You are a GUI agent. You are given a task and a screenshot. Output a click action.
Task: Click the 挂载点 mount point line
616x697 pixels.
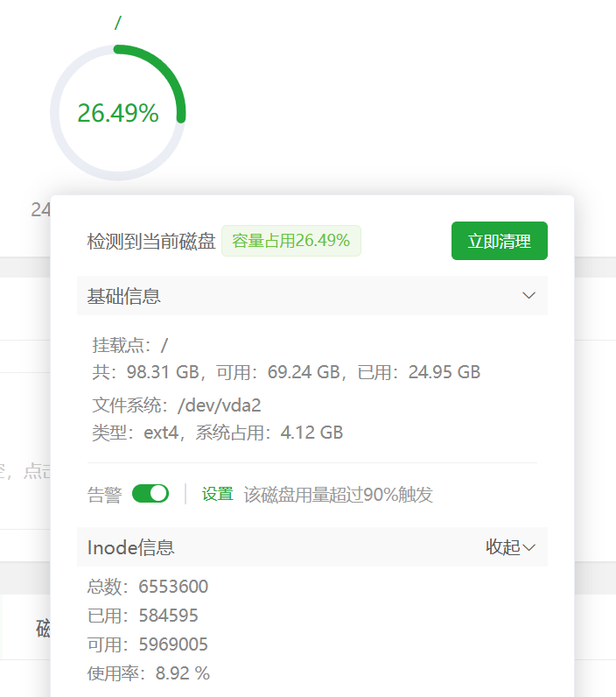click(129, 345)
